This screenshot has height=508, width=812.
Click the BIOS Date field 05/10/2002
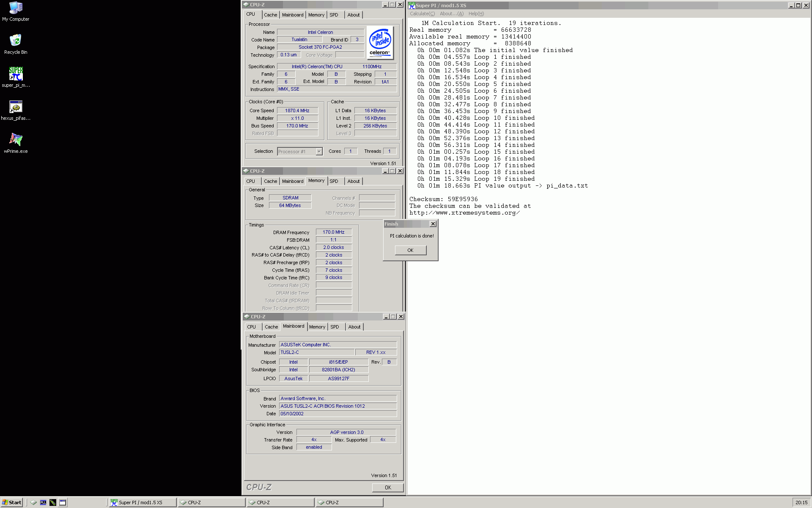338,414
